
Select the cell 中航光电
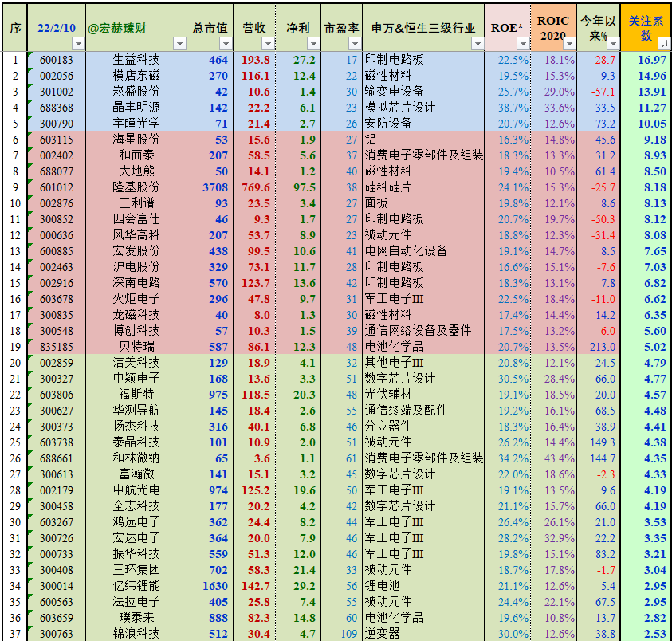coord(136,490)
